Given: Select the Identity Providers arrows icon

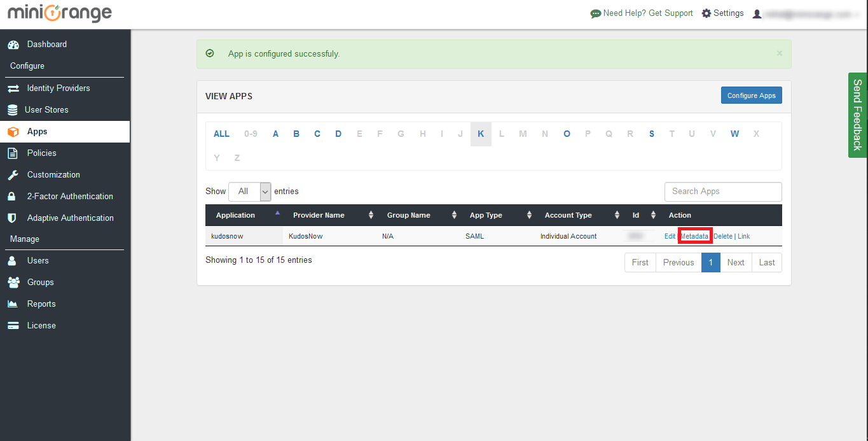Looking at the screenshot, I should (13, 88).
